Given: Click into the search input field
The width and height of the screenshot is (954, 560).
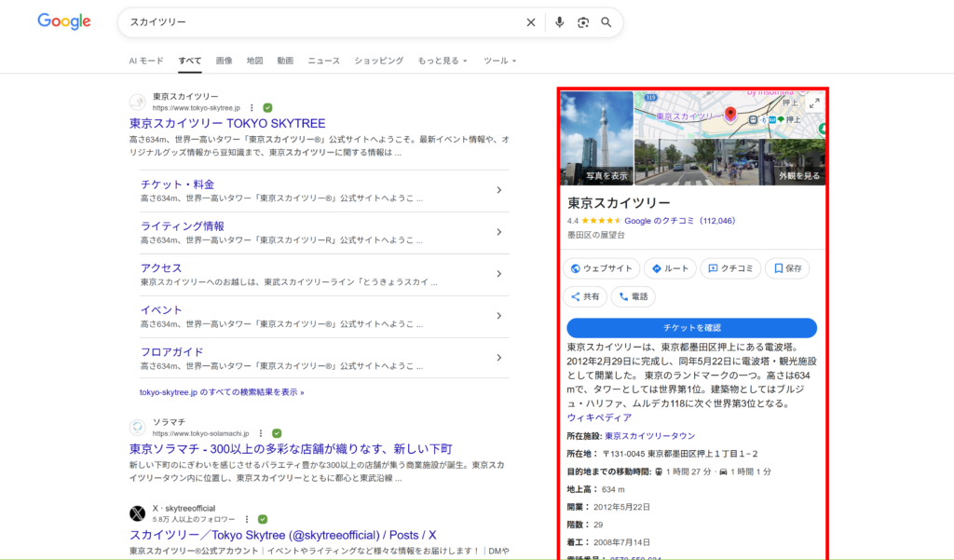Looking at the screenshot, I should tap(317, 22).
